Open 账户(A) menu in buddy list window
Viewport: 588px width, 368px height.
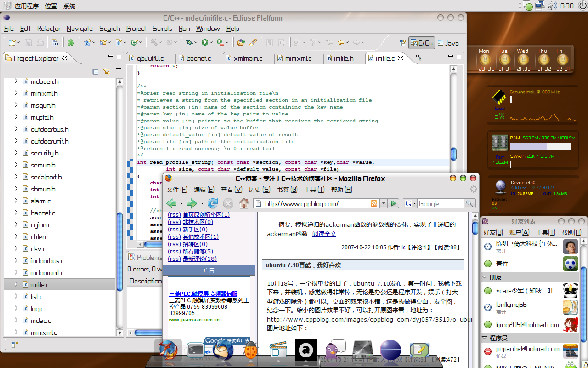(519, 232)
